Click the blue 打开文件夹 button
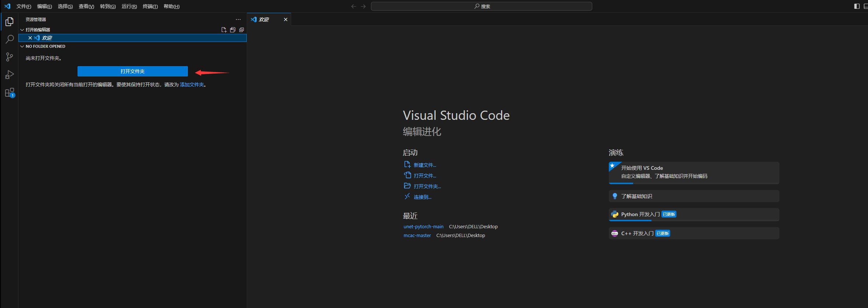Screen dimensions: 868x308 (x=133, y=71)
